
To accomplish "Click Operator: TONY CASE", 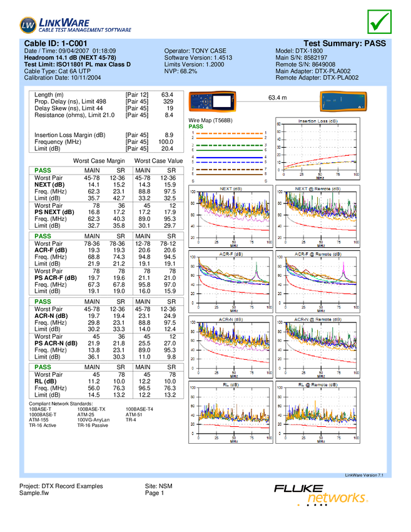I will tap(195, 51).
